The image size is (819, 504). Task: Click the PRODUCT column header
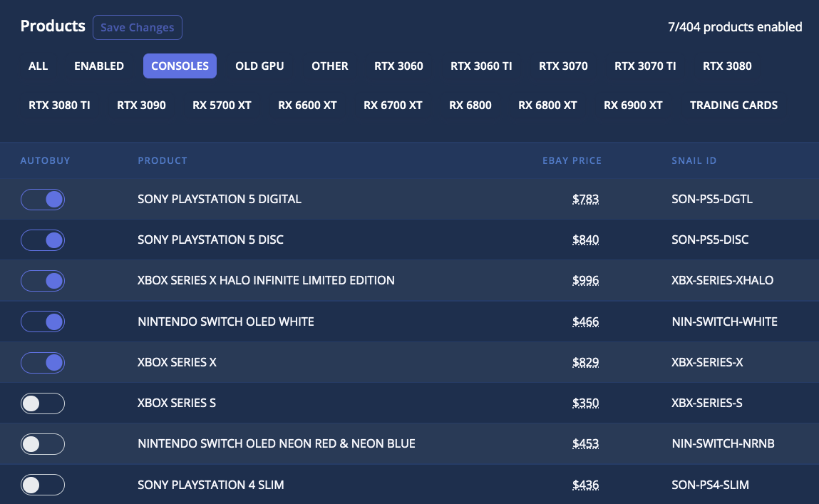[163, 161]
